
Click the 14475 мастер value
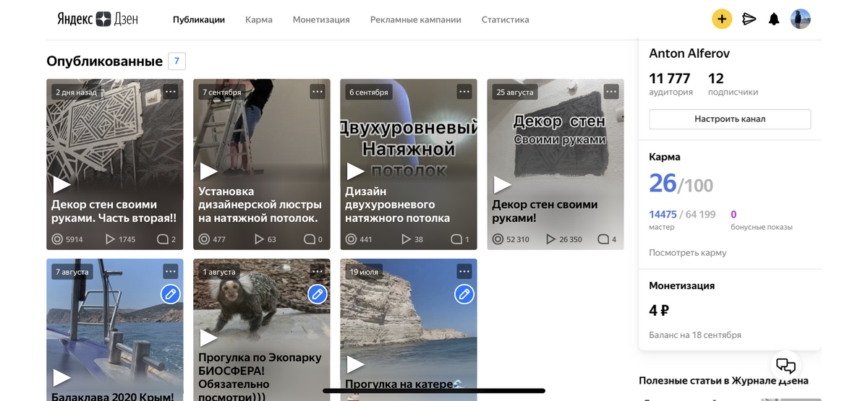(663, 215)
